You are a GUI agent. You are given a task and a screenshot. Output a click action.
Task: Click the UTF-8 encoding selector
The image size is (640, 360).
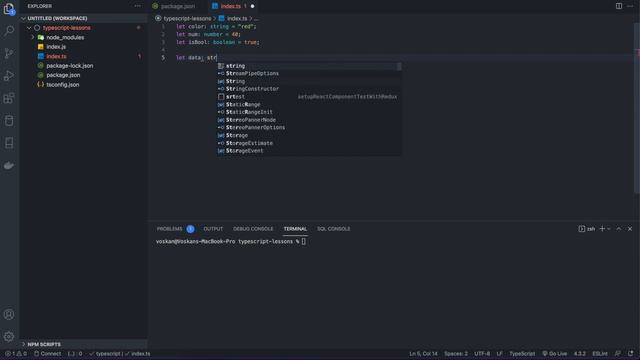coord(482,353)
